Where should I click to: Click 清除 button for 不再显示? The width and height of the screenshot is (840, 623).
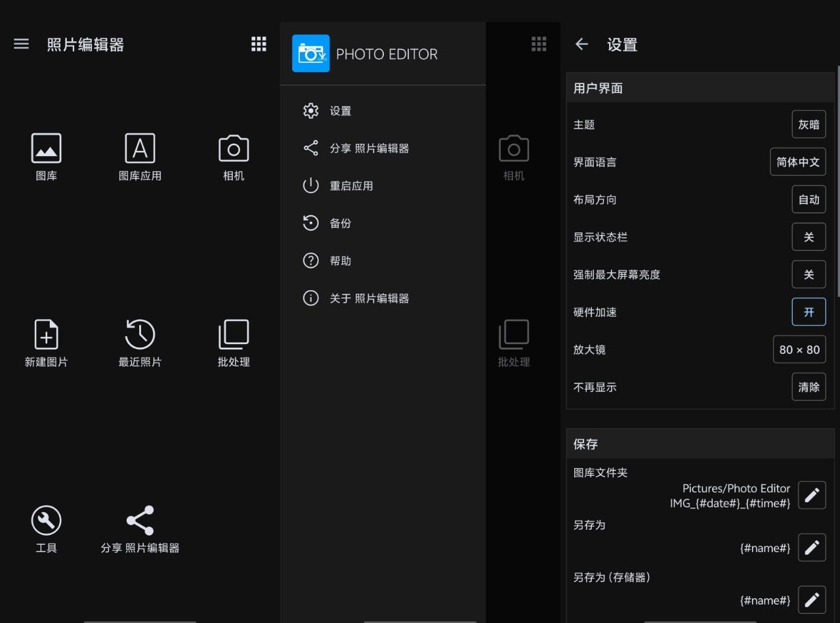pos(808,387)
